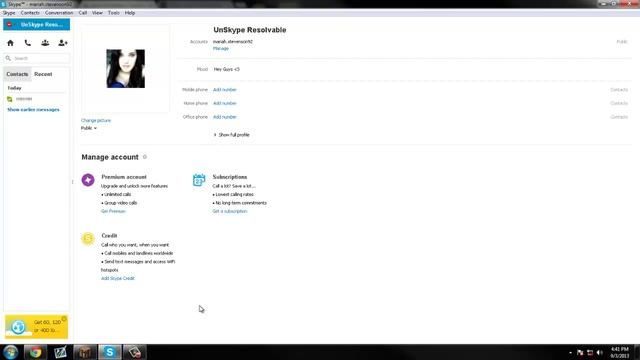
Task: Add an Office phone number
Action: [x=224, y=117]
